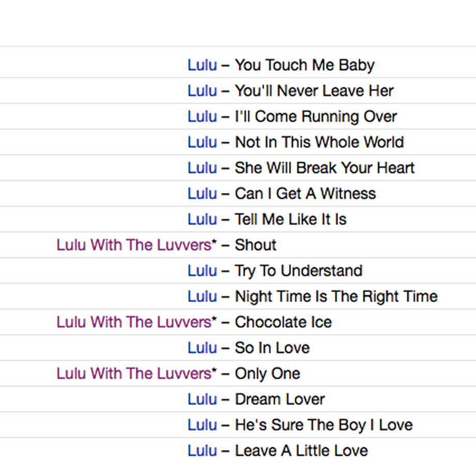
Task: Open Lulu link next to Can I Get A Witness
Action: pyautogui.click(x=202, y=193)
